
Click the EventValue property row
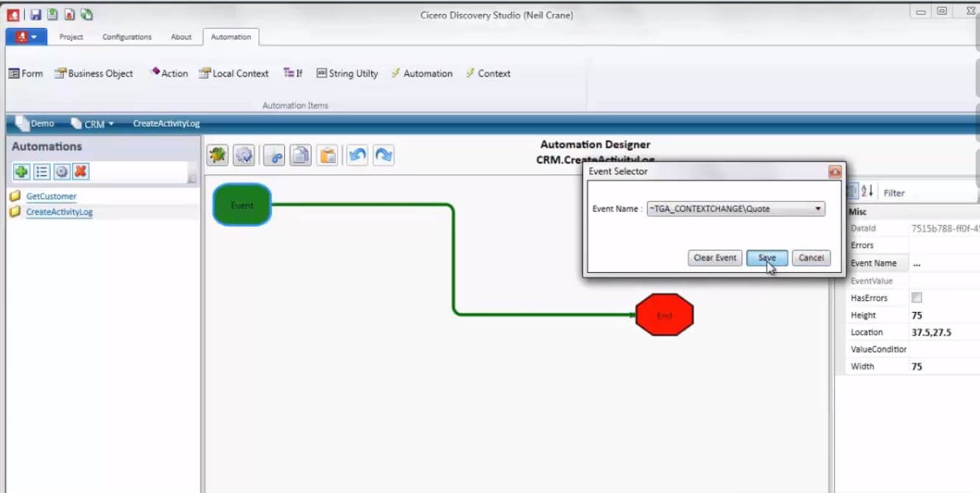click(914, 281)
